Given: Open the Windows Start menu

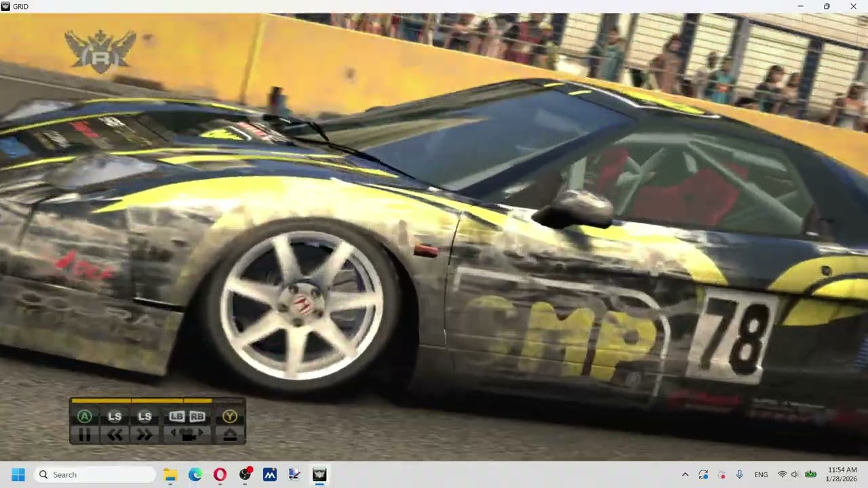Looking at the screenshot, I should [x=18, y=474].
